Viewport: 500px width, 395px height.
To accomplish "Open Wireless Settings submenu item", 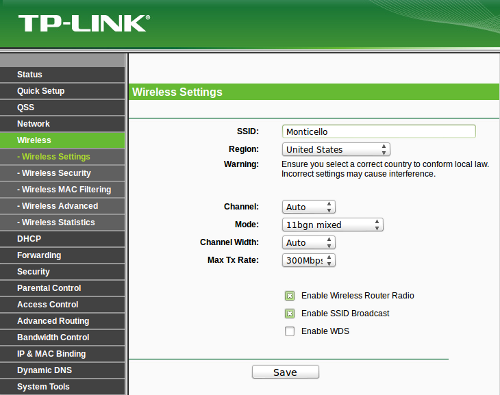I will pos(63,157).
